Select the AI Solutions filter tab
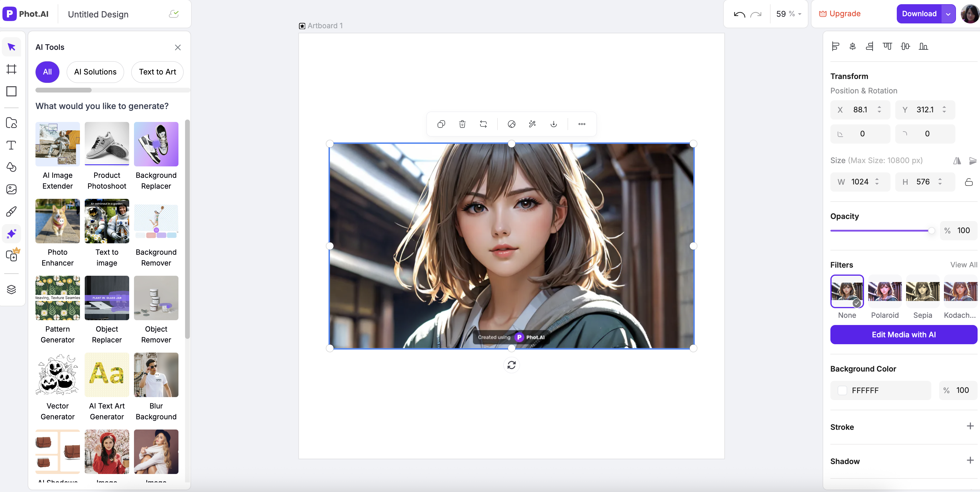 [x=95, y=72]
